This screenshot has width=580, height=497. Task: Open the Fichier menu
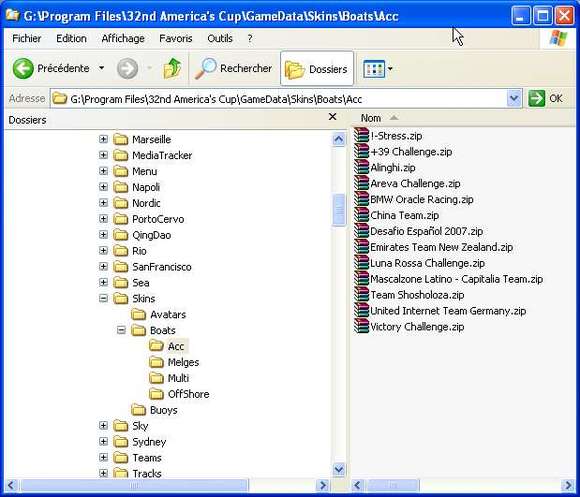point(27,38)
